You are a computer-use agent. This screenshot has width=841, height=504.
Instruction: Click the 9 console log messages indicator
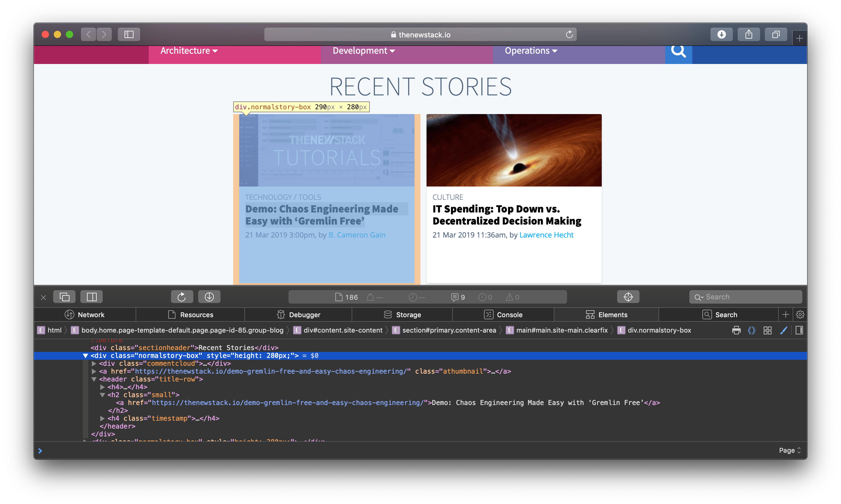458,297
